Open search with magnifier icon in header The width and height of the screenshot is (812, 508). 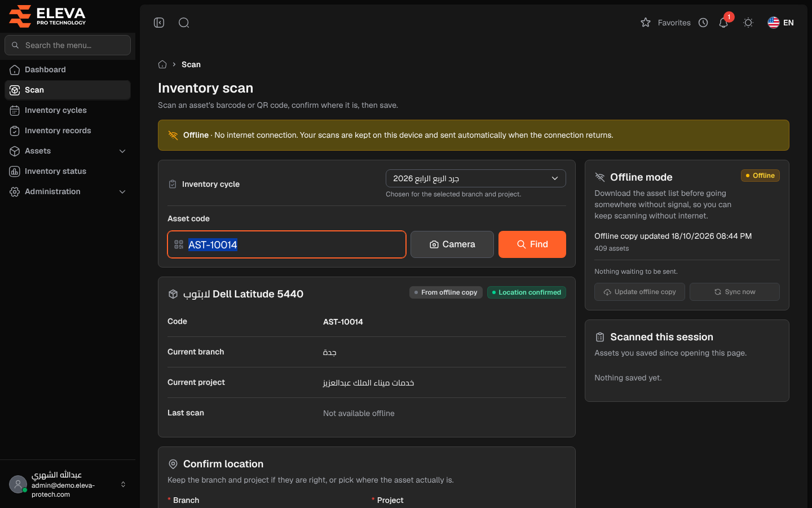[x=184, y=23]
